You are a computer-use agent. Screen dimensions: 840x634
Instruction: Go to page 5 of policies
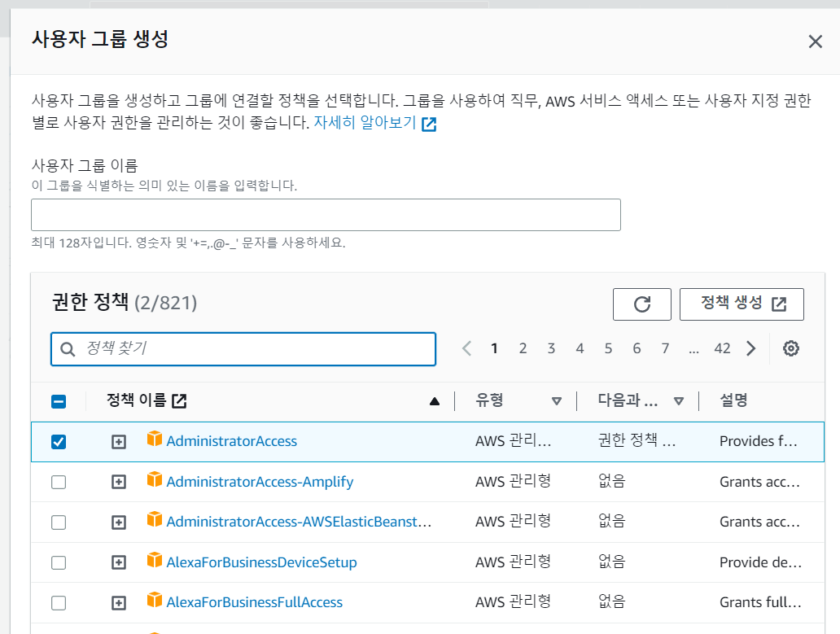[608, 348]
